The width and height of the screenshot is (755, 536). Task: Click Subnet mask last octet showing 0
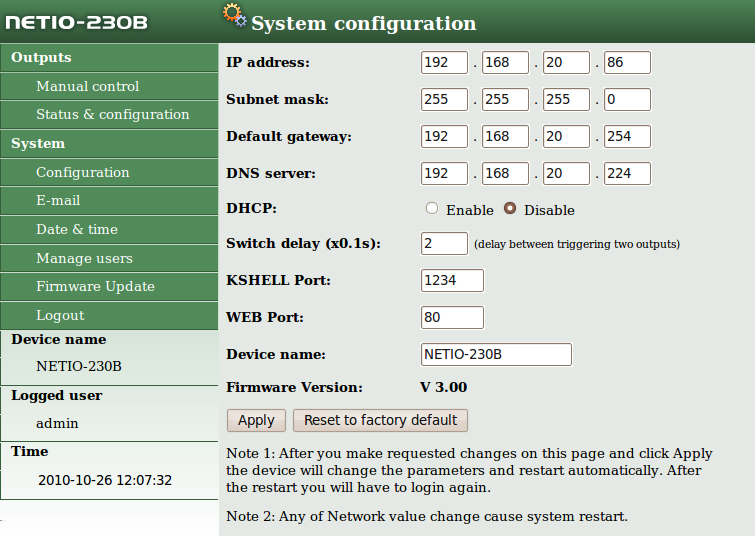click(627, 99)
